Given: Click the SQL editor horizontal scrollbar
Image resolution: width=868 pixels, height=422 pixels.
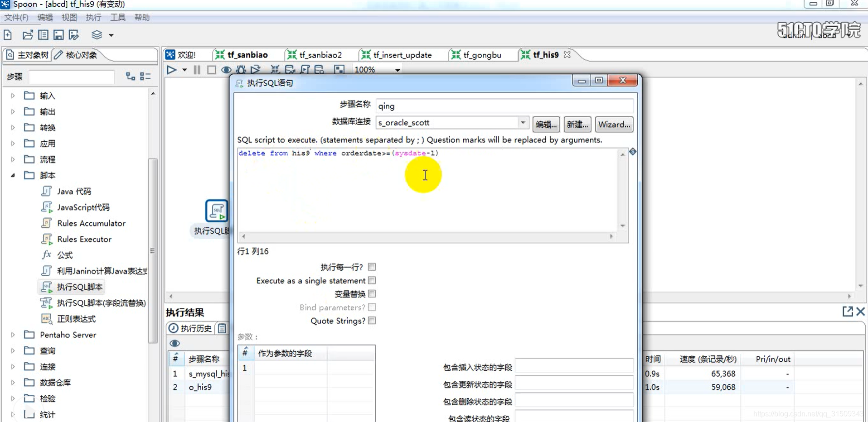Looking at the screenshot, I should 427,236.
